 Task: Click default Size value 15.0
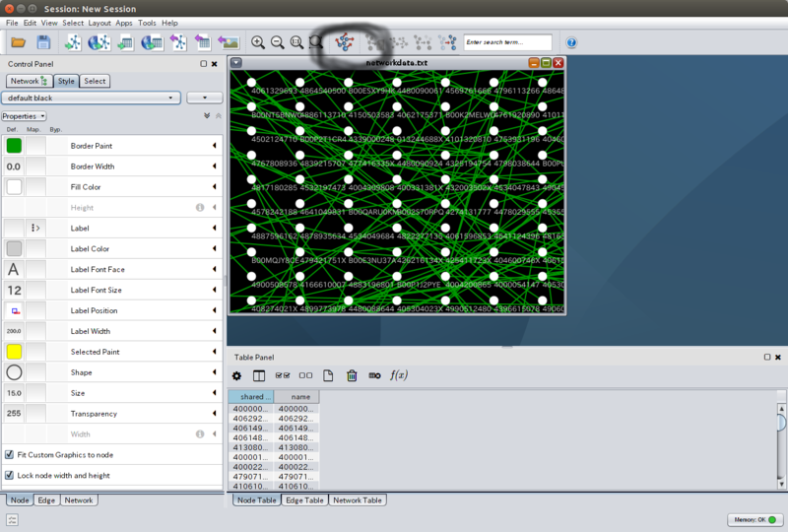(14, 393)
